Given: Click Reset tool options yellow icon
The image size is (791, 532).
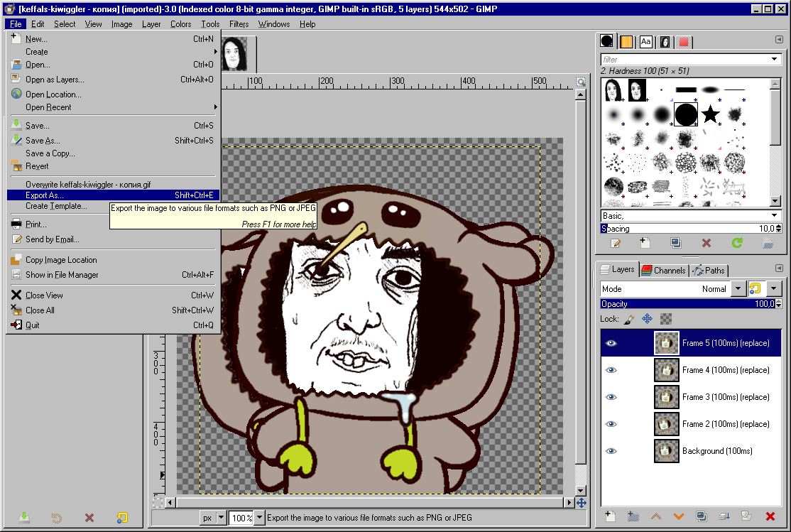Looking at the screenshot, I should (122, 517).
